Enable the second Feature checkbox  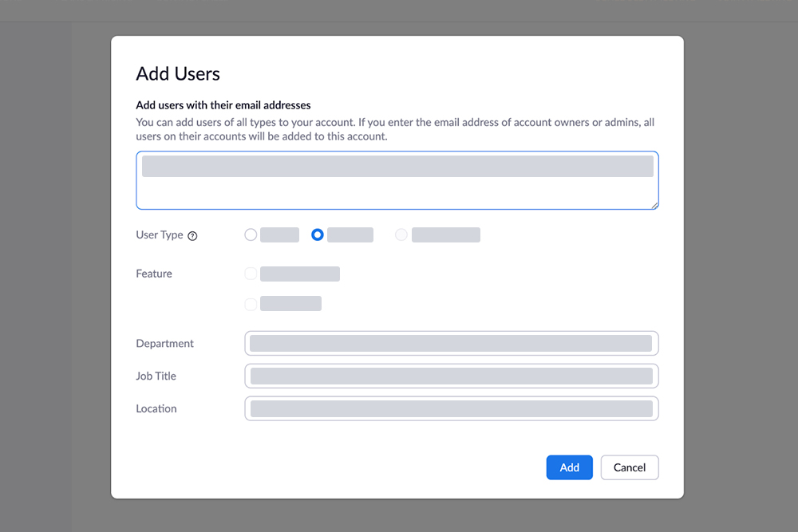point(251,303)
